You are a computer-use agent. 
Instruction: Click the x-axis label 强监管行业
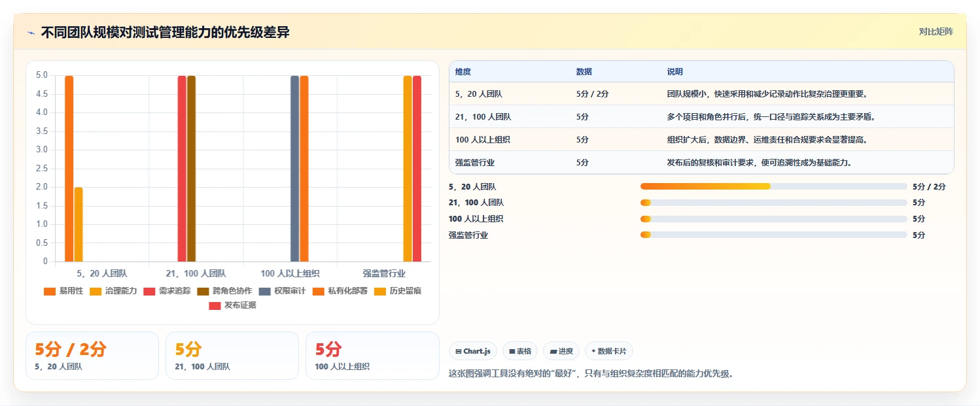point(384,273)
